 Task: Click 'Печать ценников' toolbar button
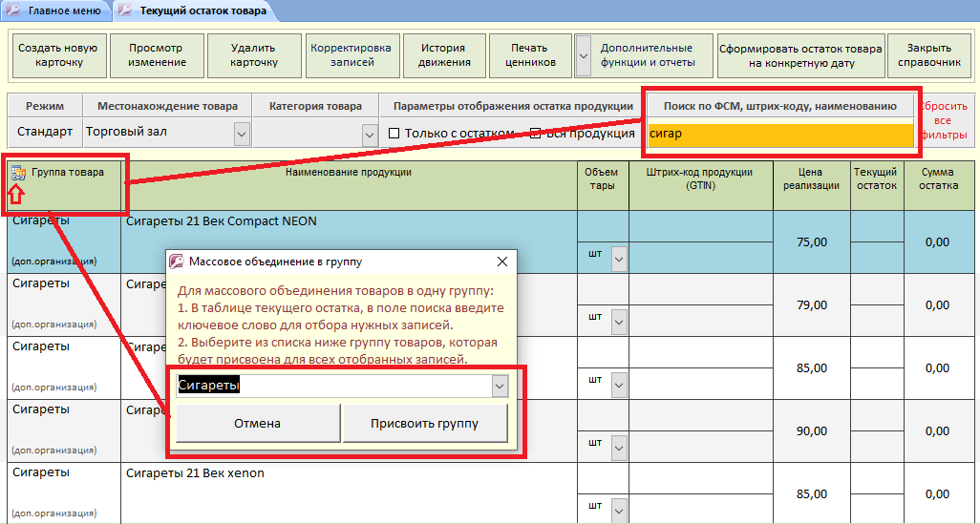coord(528,55)
